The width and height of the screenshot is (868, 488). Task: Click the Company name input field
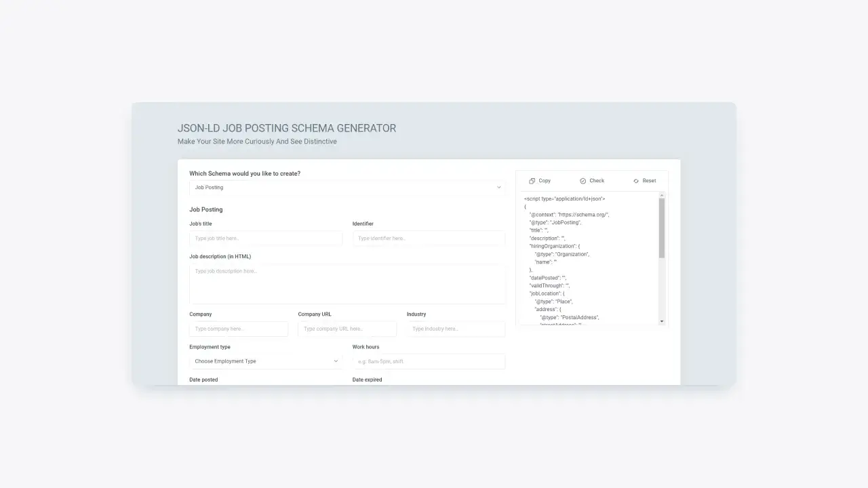pyautogui.click(x=238, y=329)
